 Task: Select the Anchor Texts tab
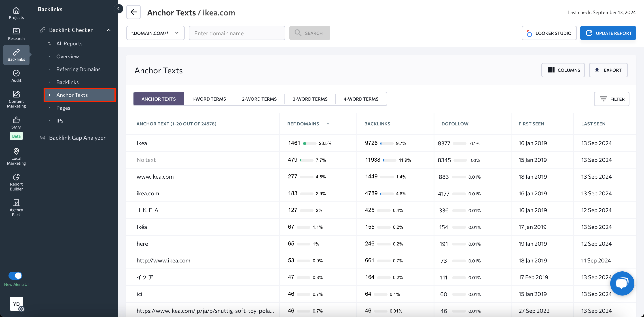click(159, 99)
